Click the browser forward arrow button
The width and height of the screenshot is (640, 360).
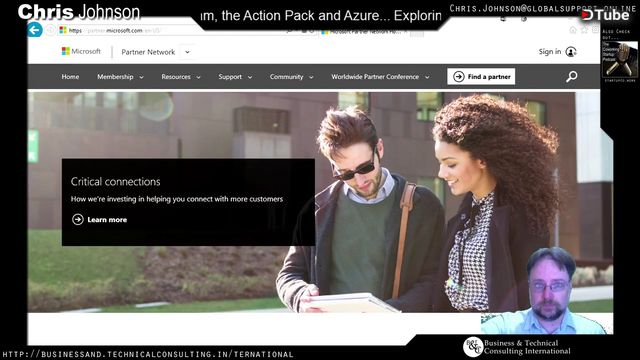pyautogui.click(x=50, y=30)
